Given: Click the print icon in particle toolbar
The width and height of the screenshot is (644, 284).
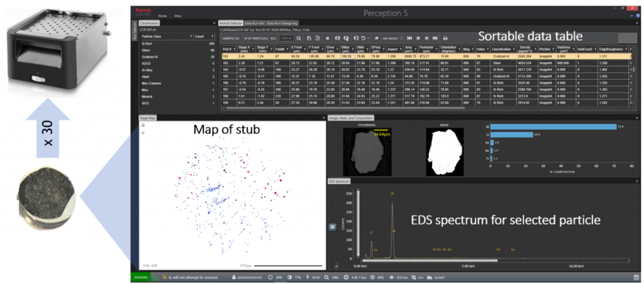Looking at the screenshot, I should (446, 38).
